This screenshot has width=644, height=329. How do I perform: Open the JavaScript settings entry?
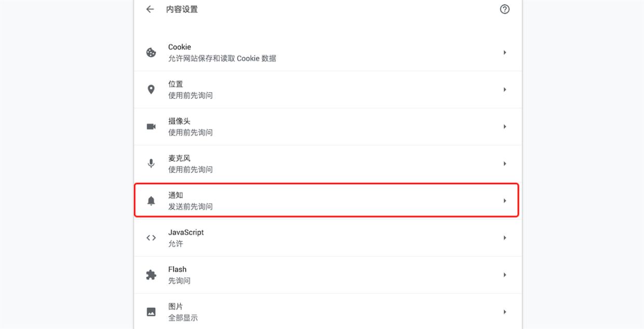coord(328,238)
